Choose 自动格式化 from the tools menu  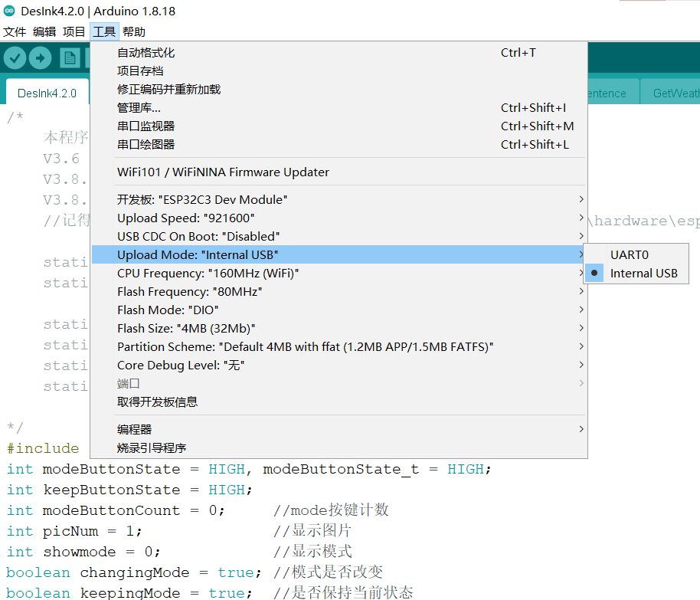[x=339, y=53]
